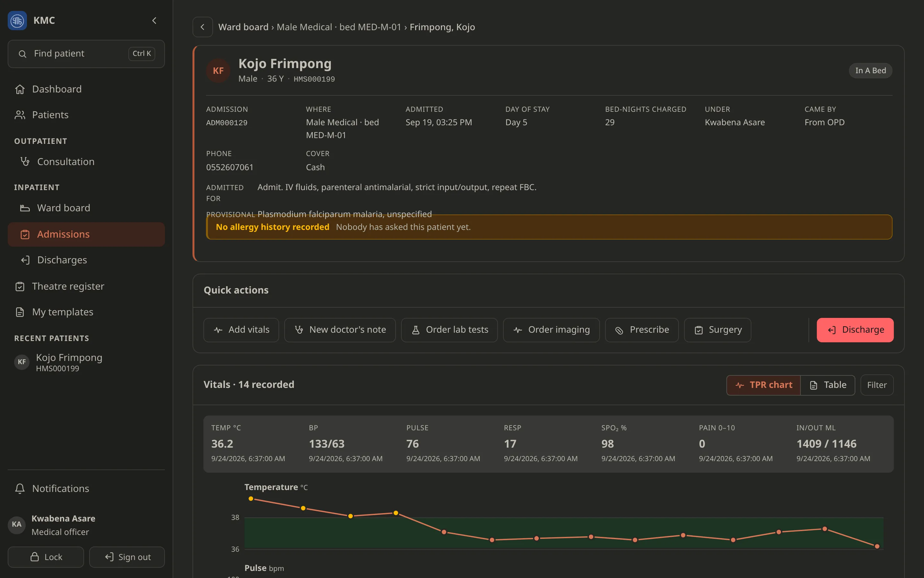Click the KF avatar in recent patients
The image size is (924, 578).
coord(22,362)
